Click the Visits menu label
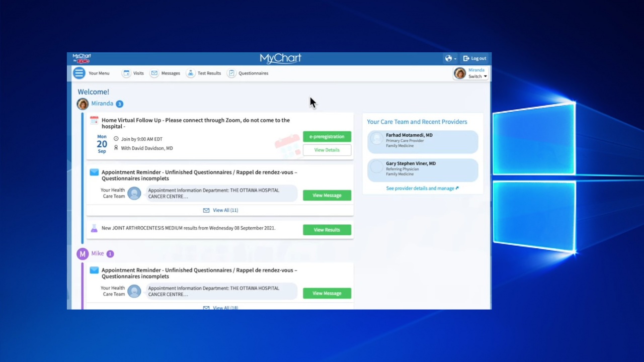Image resolution: width=644 pixels, height=362 pixels. click(x=138, y=73)
